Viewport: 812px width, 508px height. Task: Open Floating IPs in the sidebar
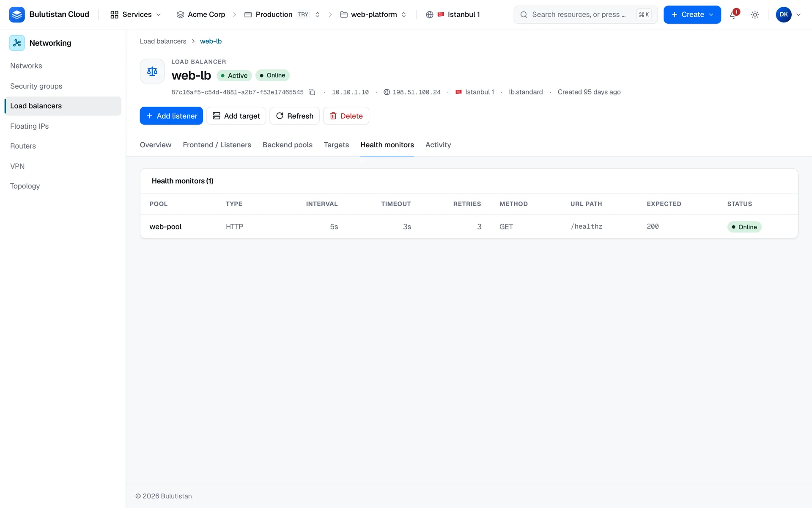[x=63, y=126]
